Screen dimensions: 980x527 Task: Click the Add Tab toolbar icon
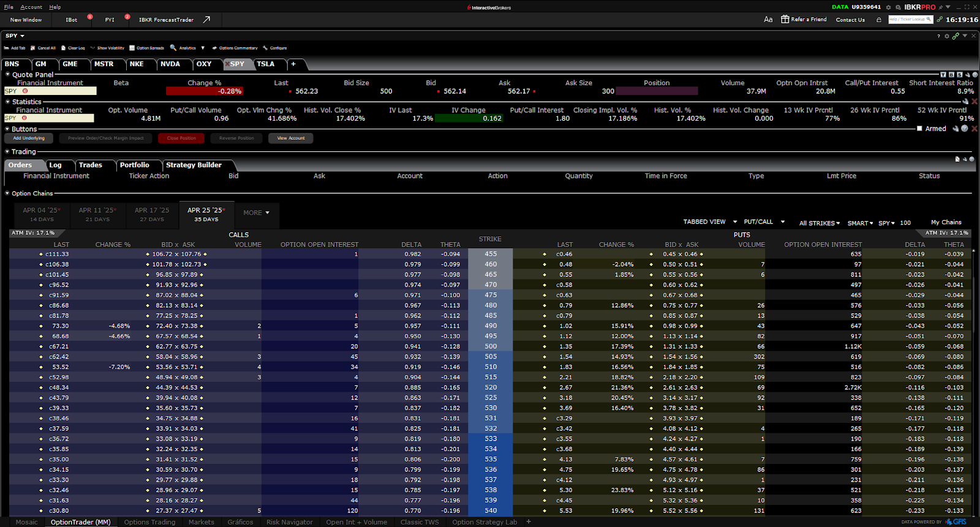7,48
